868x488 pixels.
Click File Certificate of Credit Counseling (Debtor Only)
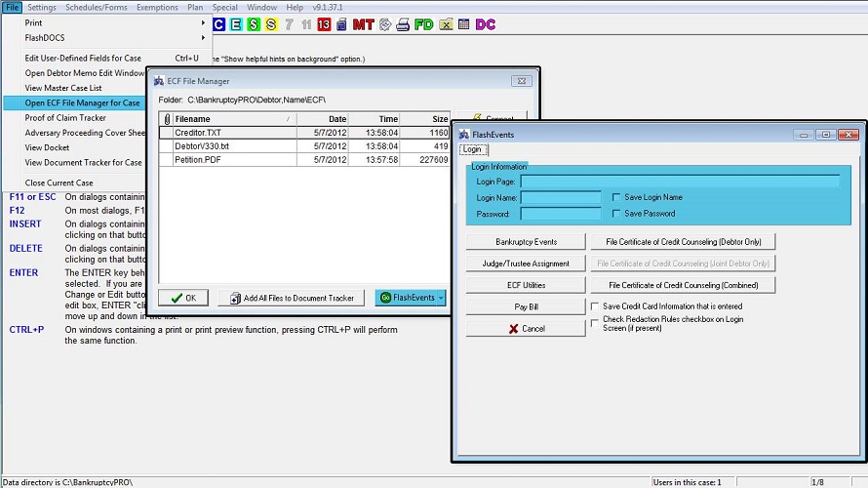[x=683, y=242]
